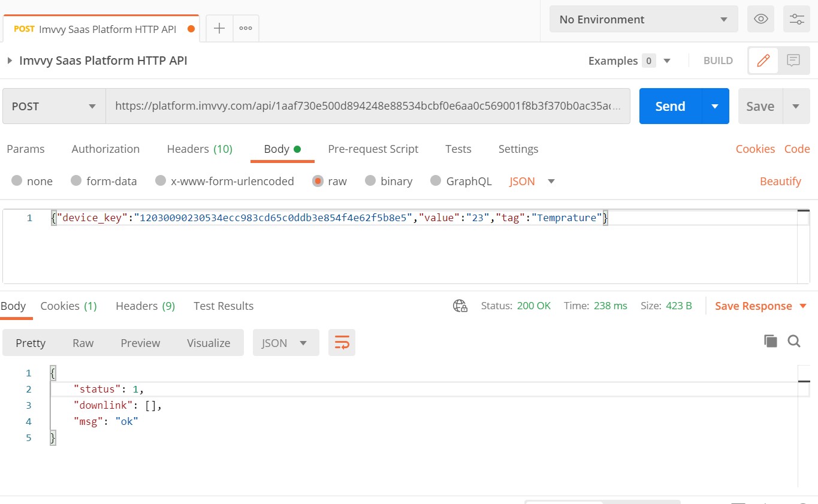Select the binary body radio button

[x=370, y=181]
